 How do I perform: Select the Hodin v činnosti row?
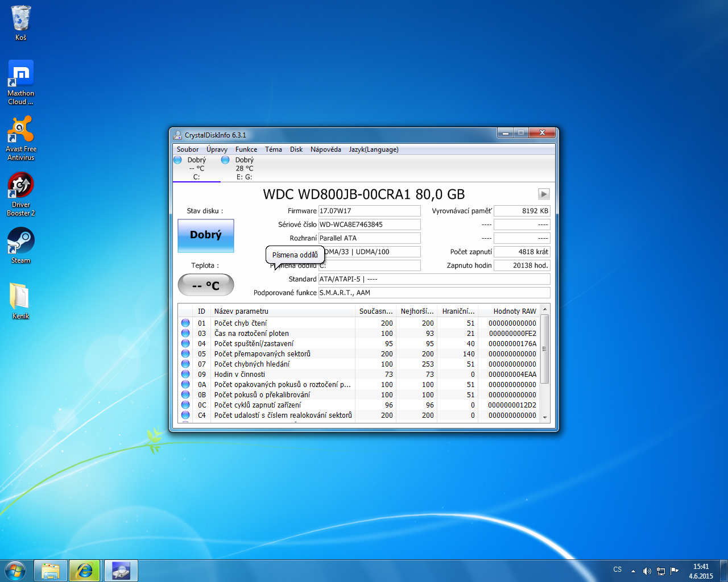click(359, 374)
